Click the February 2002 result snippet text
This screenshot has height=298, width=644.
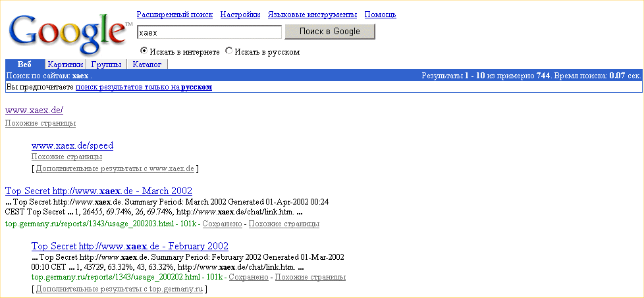(188, 262)
